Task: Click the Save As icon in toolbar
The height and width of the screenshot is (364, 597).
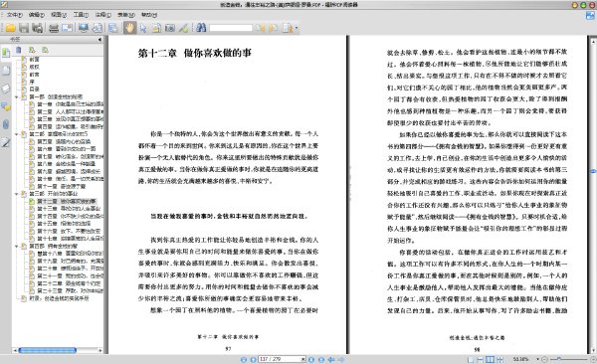Action: click(38, 28)
